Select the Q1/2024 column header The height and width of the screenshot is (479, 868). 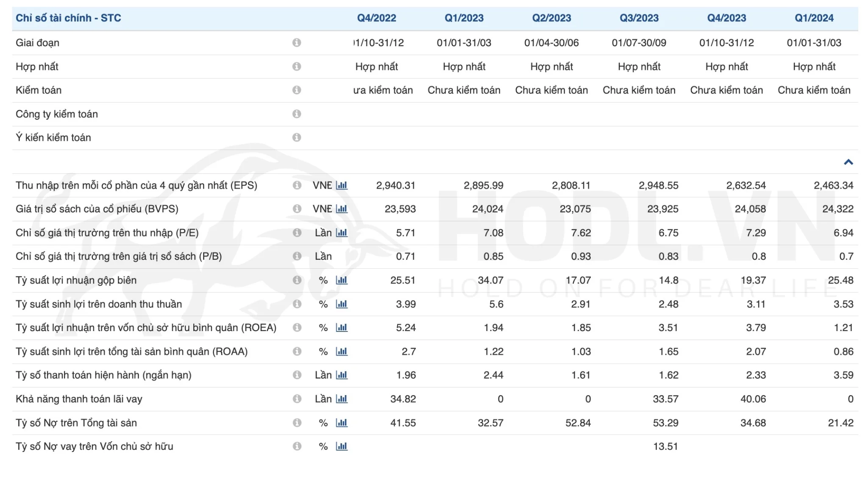[x=814, y=18]
